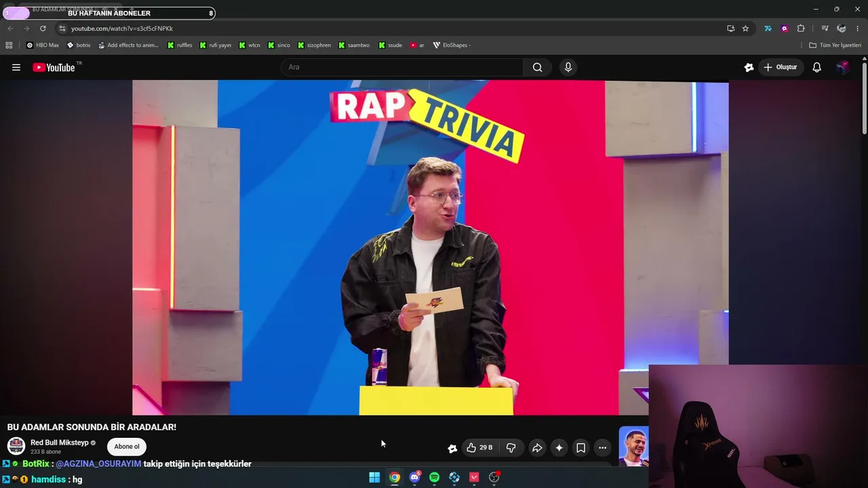
Task: Open the Chrome apps grid shortcut
Action: pyautogui.click(x=9, y=45)
